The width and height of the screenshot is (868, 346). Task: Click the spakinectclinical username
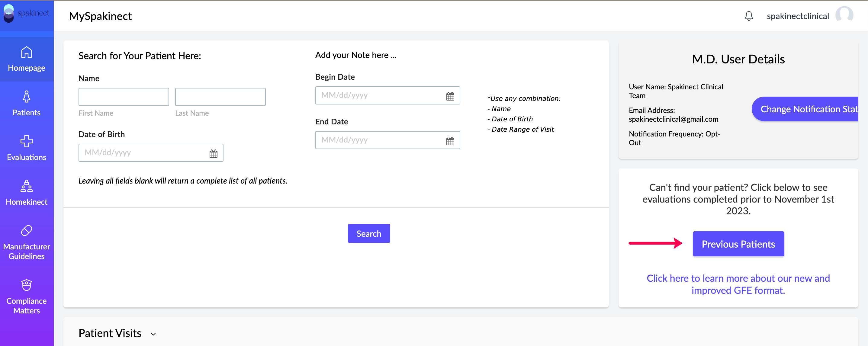798,16
